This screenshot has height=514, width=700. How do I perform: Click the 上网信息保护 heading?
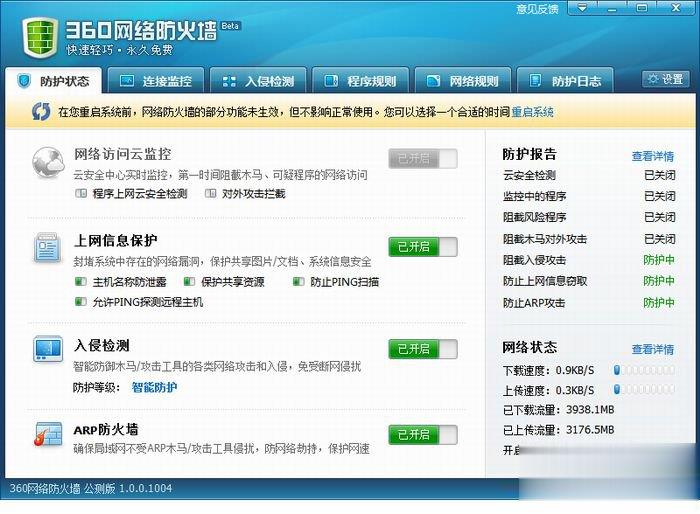(116, 240)
